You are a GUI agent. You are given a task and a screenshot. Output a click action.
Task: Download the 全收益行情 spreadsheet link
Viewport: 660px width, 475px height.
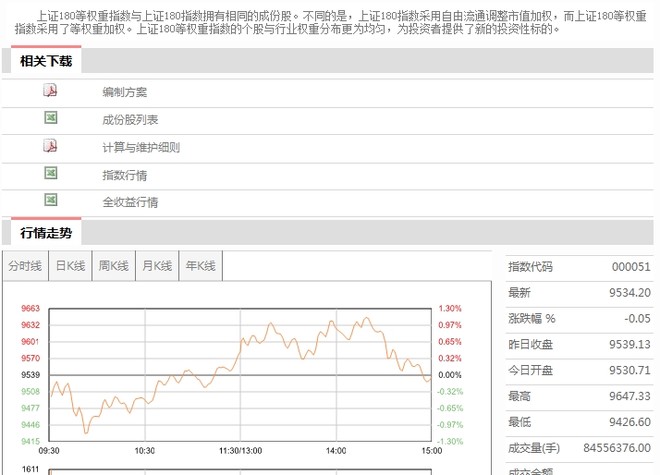tap(130, 202)
